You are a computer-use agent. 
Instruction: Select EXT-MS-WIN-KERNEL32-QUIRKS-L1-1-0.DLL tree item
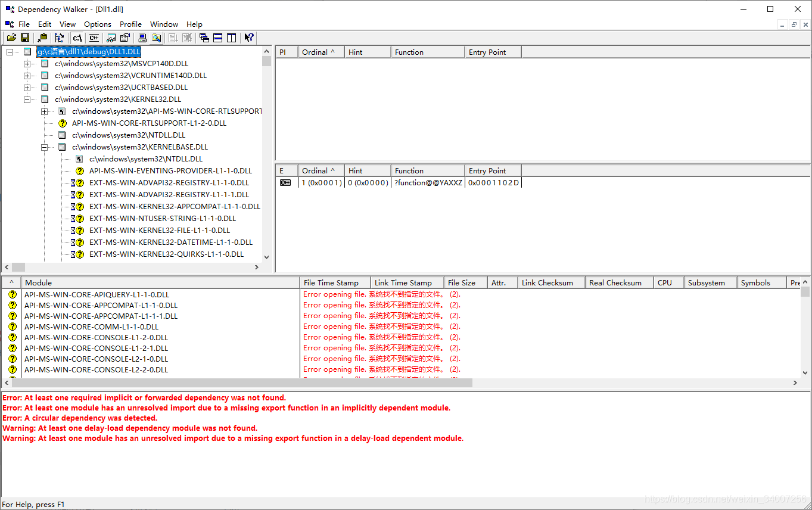(166, 254)
